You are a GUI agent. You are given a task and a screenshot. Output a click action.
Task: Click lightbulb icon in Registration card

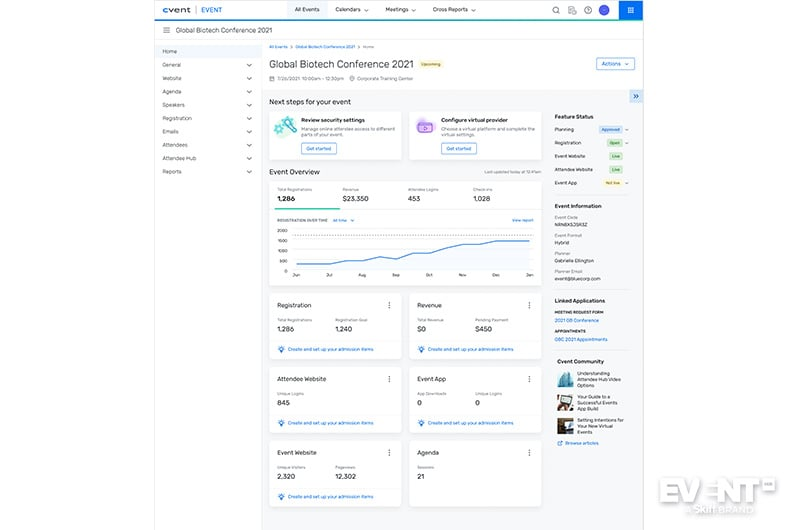point(281,349)
